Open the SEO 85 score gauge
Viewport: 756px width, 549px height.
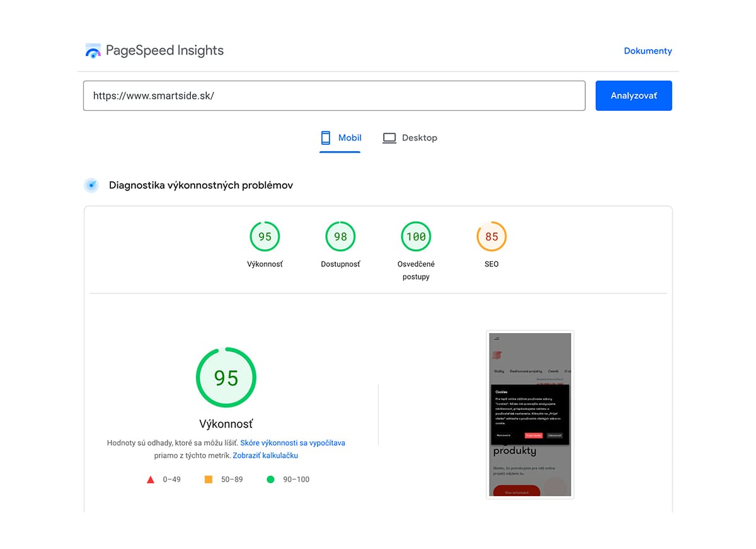(491, 237)
